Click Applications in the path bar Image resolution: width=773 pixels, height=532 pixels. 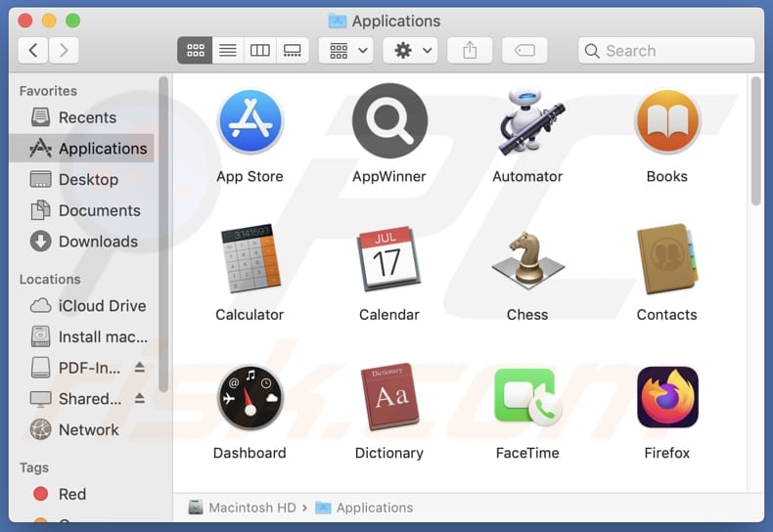364,508
